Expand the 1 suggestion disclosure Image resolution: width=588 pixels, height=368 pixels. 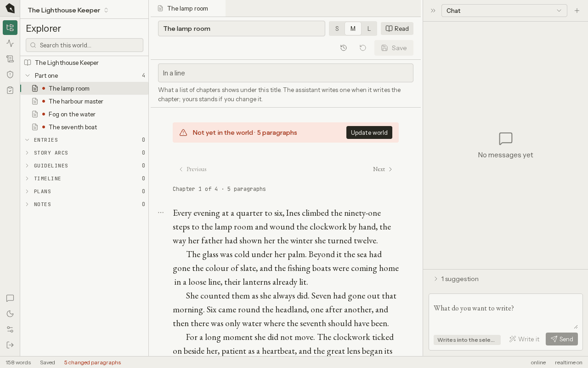point(456,279)
